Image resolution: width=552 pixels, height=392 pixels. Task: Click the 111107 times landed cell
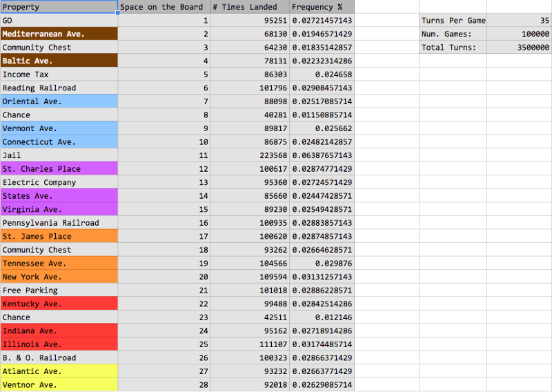pos(250,344)
